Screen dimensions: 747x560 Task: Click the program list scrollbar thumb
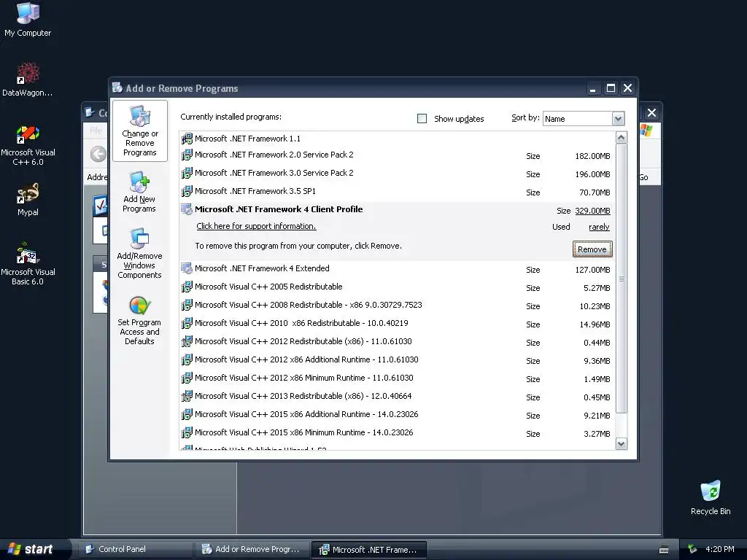click(x=622, y=279)
